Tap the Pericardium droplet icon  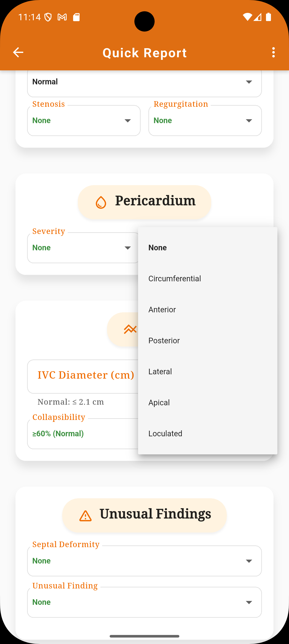(101, 202)
